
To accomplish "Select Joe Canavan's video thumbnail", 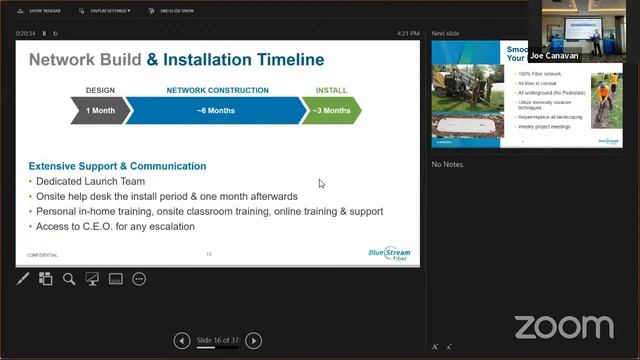I will [583, 31].
